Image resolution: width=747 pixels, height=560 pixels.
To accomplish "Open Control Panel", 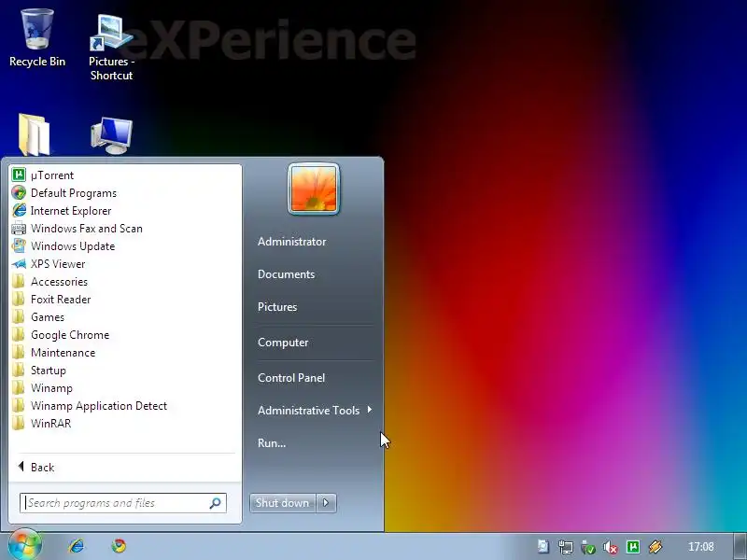I will click(x=291, y=378).
